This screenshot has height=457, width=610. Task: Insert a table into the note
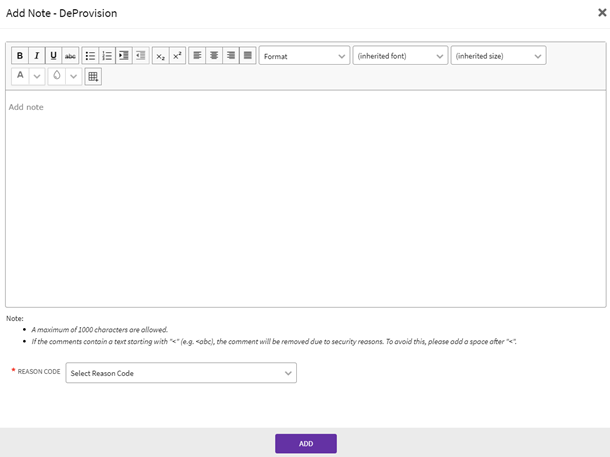pos(93,76)
